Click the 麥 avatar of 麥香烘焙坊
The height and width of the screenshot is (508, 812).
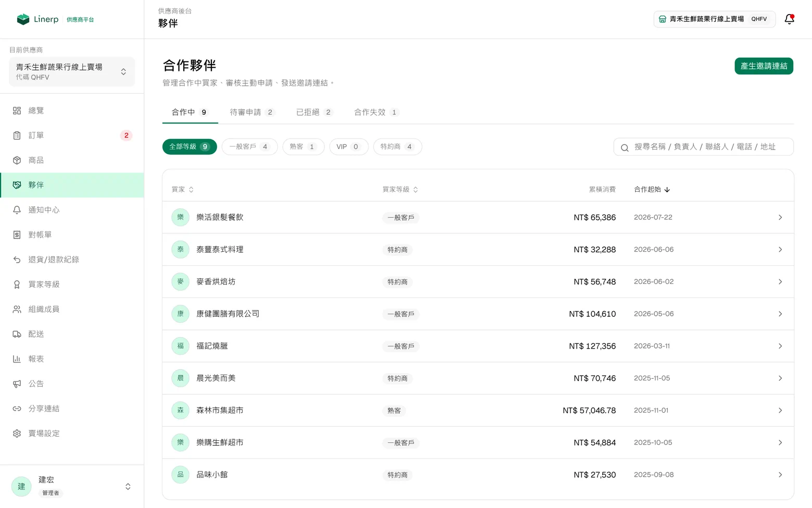tap(181, 282)
